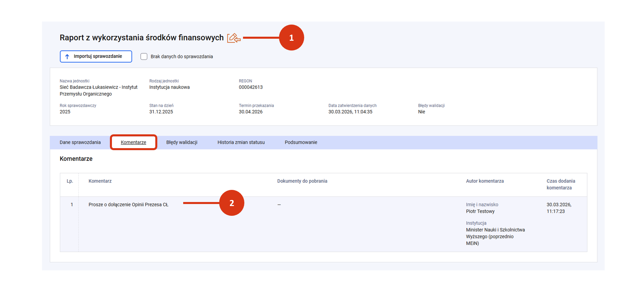The height and width of the screenshot is (303, 644).
Task: Click the Raport z wykorzystania środków finansowych heading
Action: click(x=142, y=38)
